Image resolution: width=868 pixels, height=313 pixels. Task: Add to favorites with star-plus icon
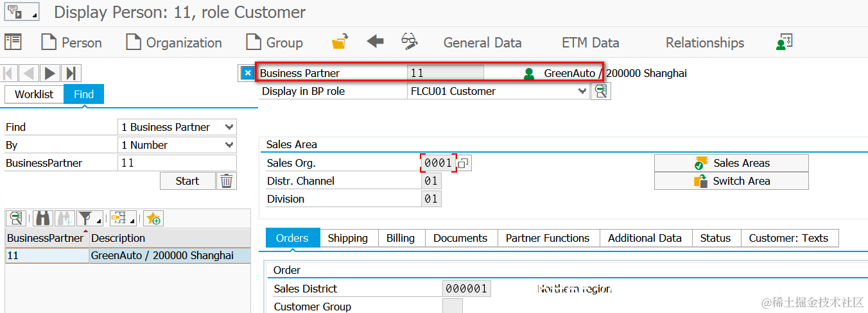[x=153, y=218]
